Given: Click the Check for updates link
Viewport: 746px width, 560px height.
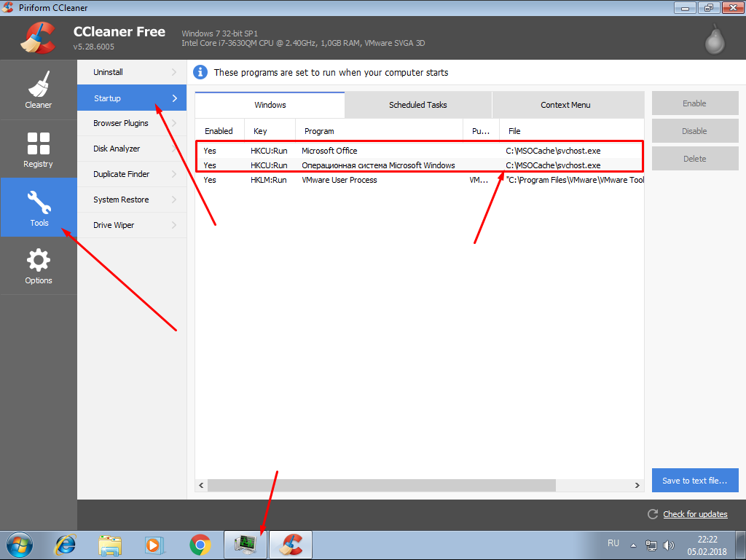Looking at the screenshot, I should point(695,514).
